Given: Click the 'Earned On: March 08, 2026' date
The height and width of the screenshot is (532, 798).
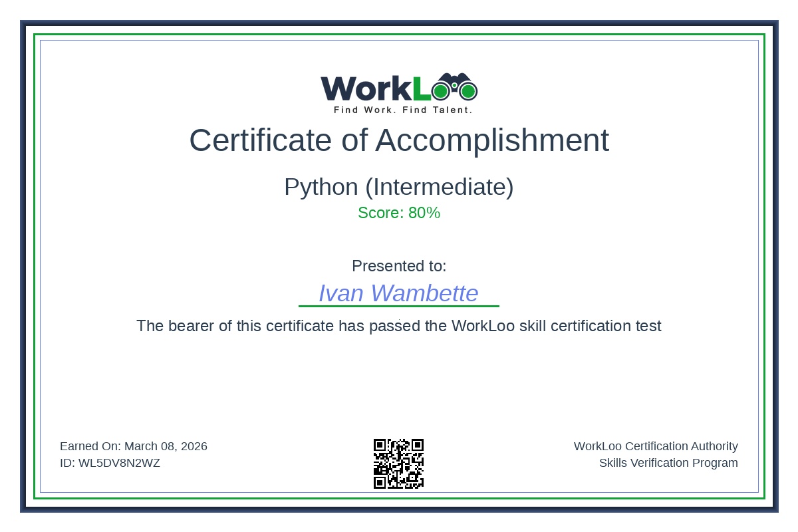Looking at the screenshot, I should pyautogui.click(x=134, y=446).
